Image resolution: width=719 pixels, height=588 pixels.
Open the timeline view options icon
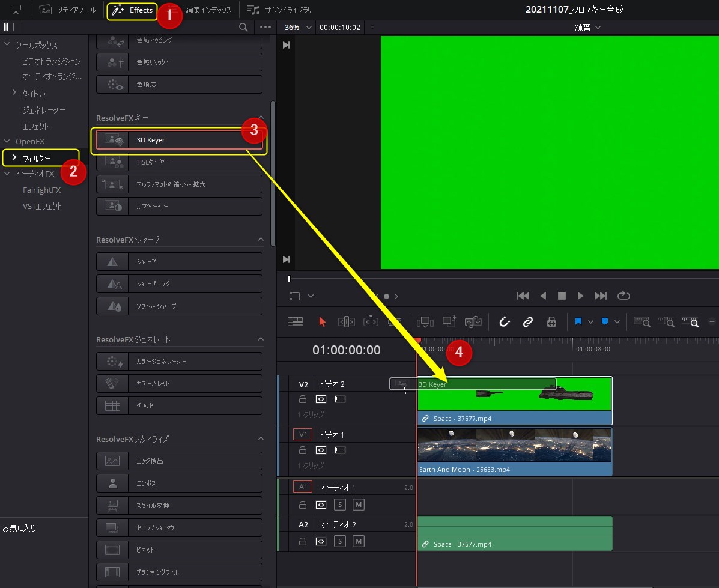[295, 321]
